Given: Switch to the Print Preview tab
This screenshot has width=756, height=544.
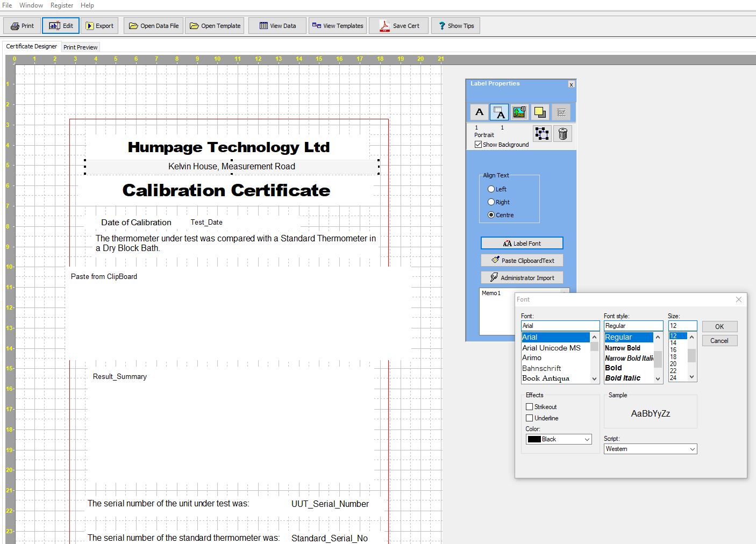Looking at the screenshot, I should point(81,47).
